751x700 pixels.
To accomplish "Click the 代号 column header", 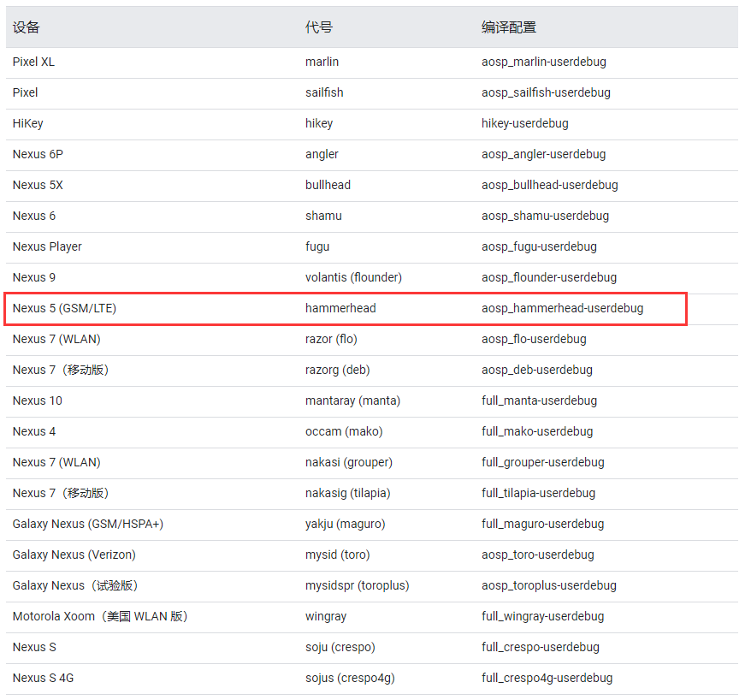I will (318, 27).
